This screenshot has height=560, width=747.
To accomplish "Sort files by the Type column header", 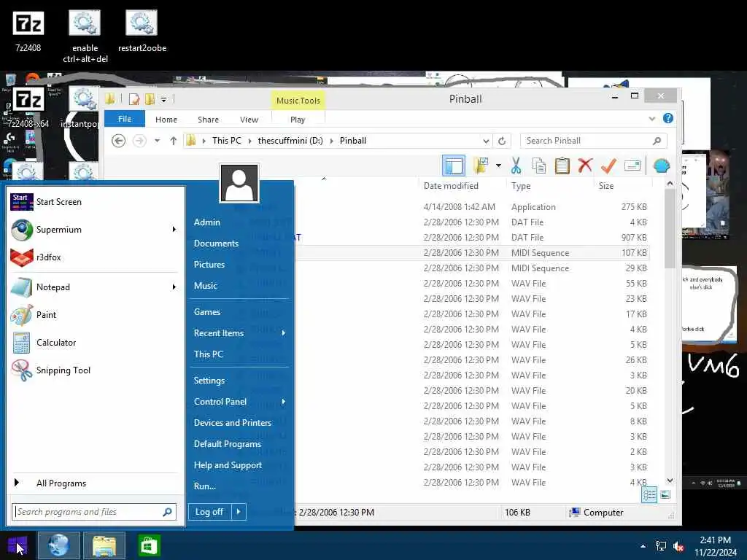I will pos(521,186).
